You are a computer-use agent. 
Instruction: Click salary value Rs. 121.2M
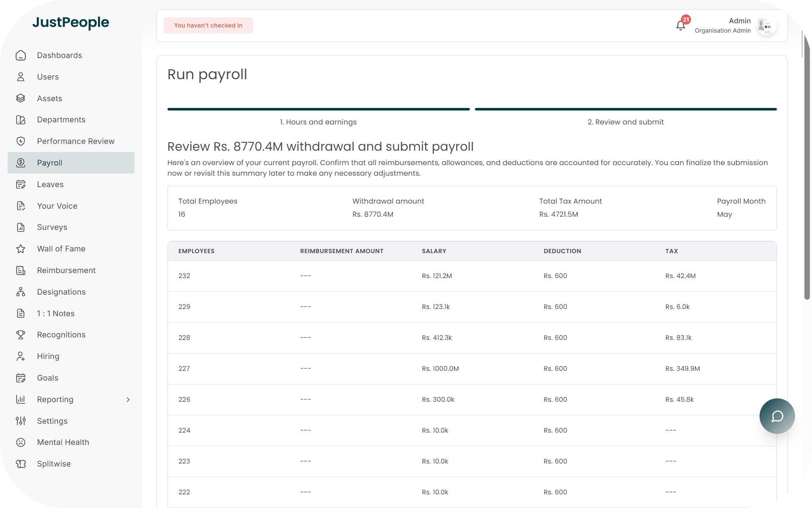click(x=437, y=276)
